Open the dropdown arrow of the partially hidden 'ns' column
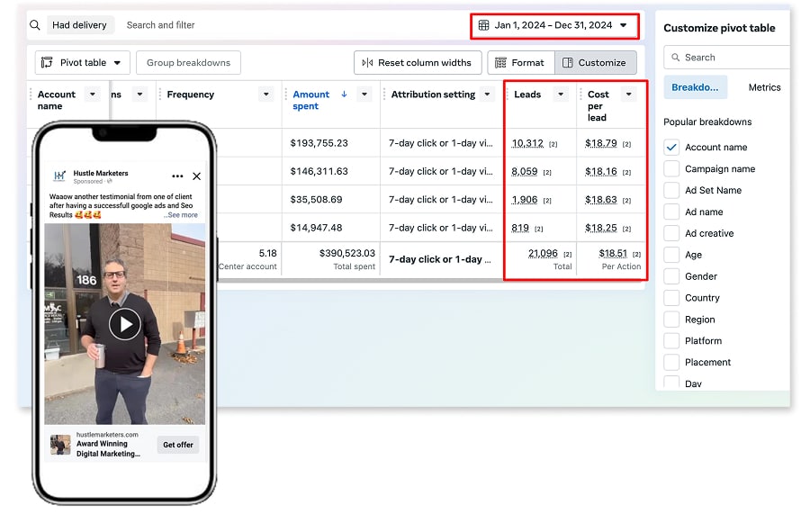Image resolution: width=801 pixels, height=532 pixels. point(140,94)
